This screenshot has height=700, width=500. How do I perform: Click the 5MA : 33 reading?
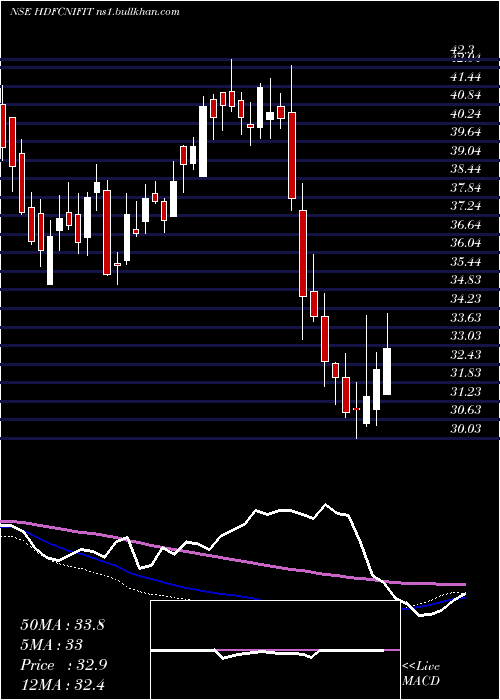click(x=51, y=645)
